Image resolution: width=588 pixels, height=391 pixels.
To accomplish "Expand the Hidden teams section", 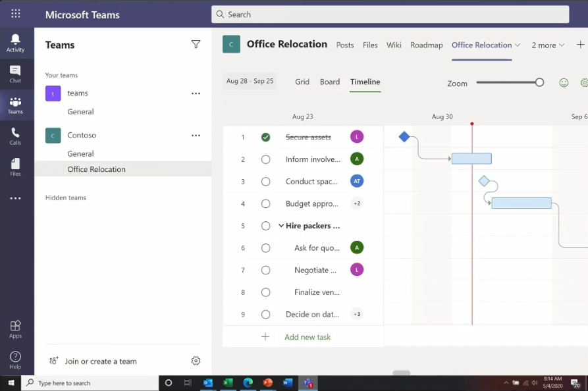I will tap(66, 197).
